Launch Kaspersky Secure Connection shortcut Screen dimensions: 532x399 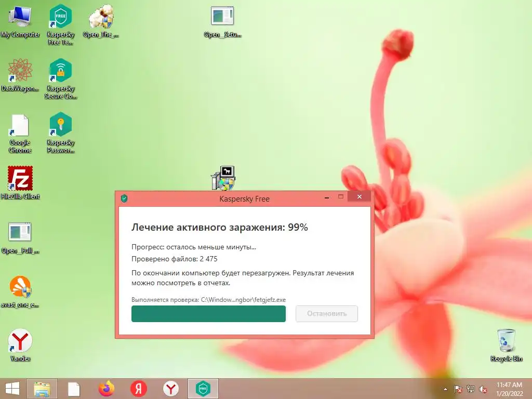(60, 79)
